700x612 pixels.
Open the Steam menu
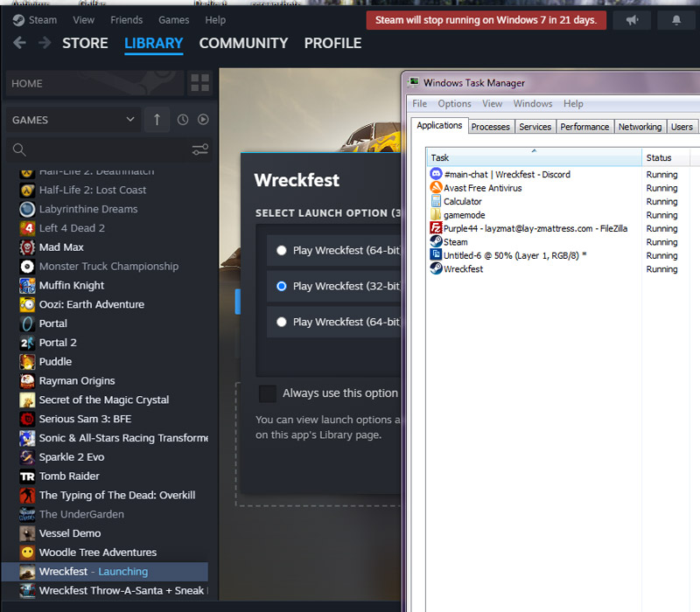pos(42,20)
